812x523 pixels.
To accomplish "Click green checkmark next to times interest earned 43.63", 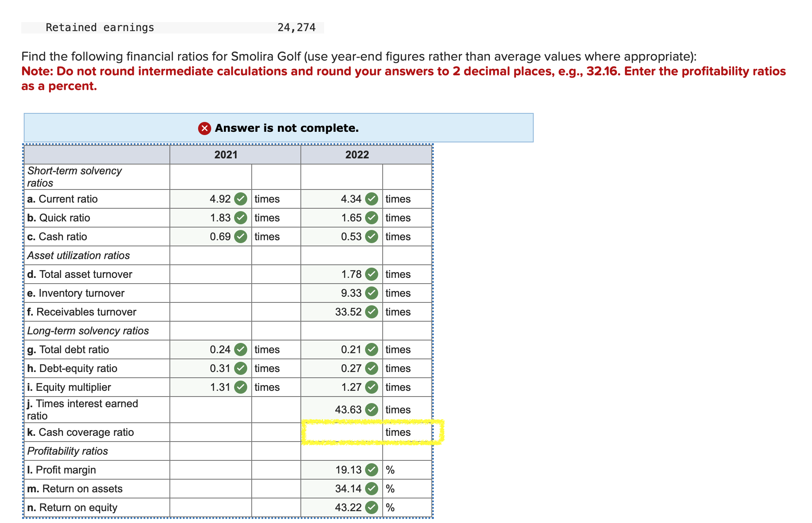I will (372, 410).
